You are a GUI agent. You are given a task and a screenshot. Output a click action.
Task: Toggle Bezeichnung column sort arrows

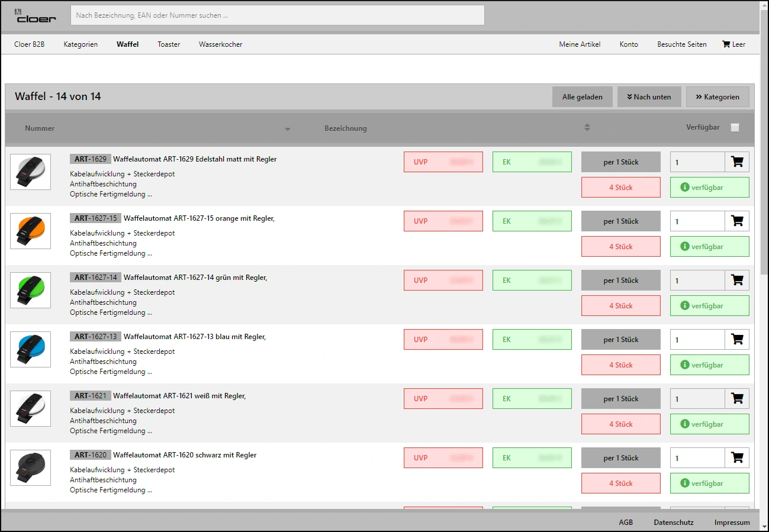point(587,128)
